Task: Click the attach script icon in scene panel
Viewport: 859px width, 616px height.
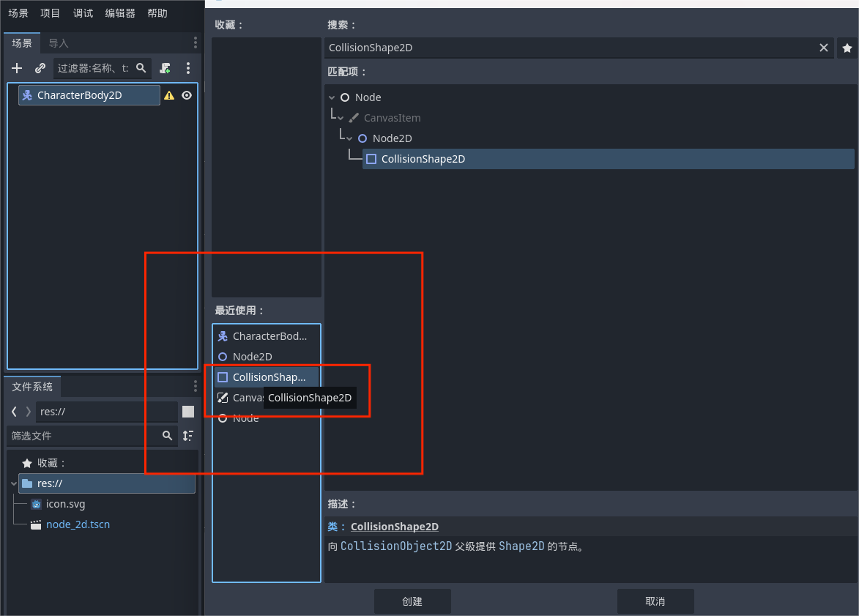Action: click(165, 68)
